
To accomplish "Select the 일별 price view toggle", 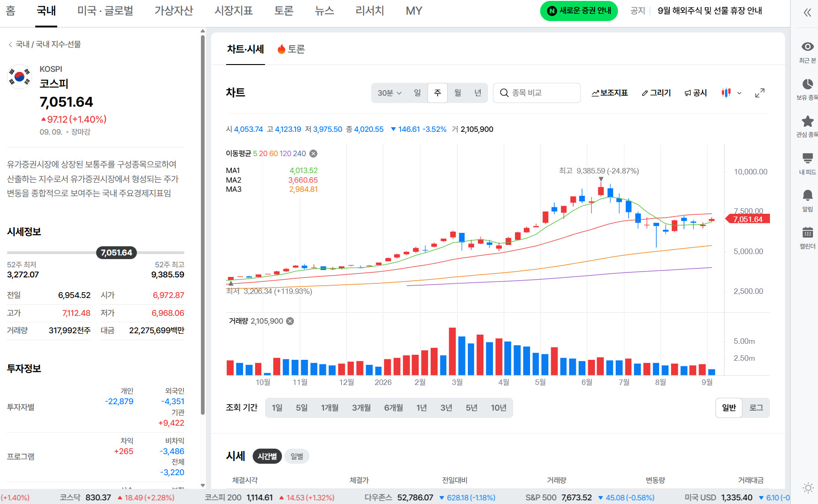I will point(297,456).
